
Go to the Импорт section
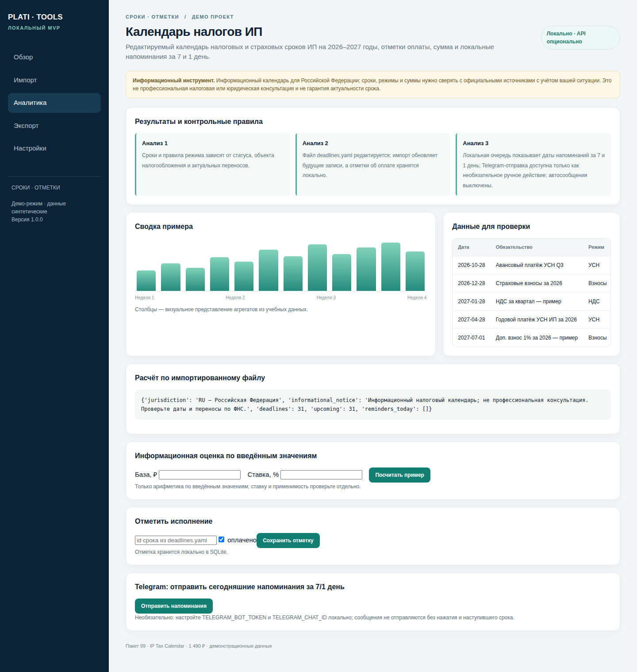coord(54,80)
